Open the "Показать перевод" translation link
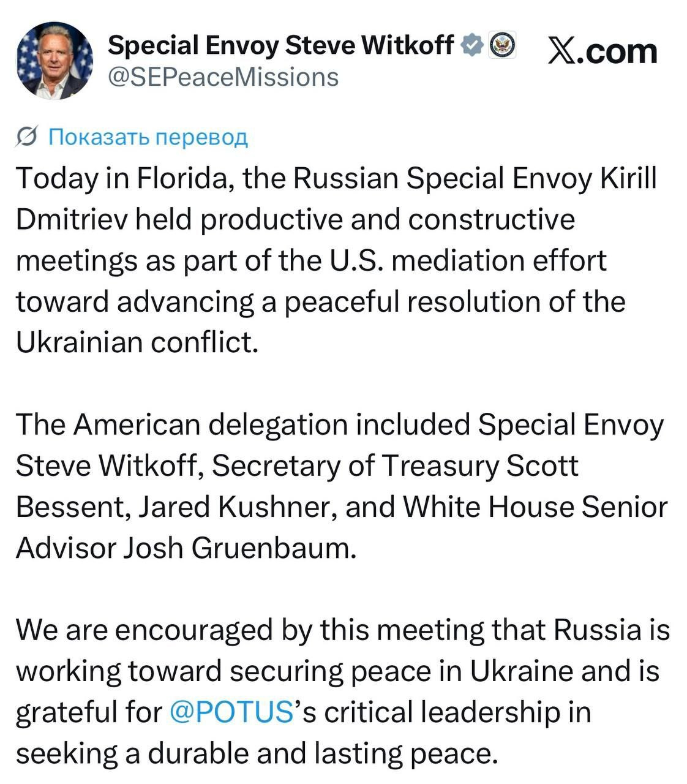Image resolution: width=687 pixels, height=784 pixels. coord(147,137)
